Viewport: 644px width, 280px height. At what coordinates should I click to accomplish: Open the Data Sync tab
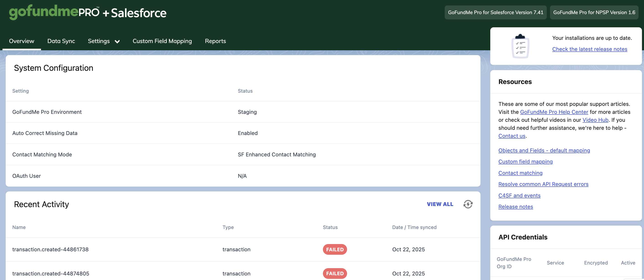click(61, 41)
